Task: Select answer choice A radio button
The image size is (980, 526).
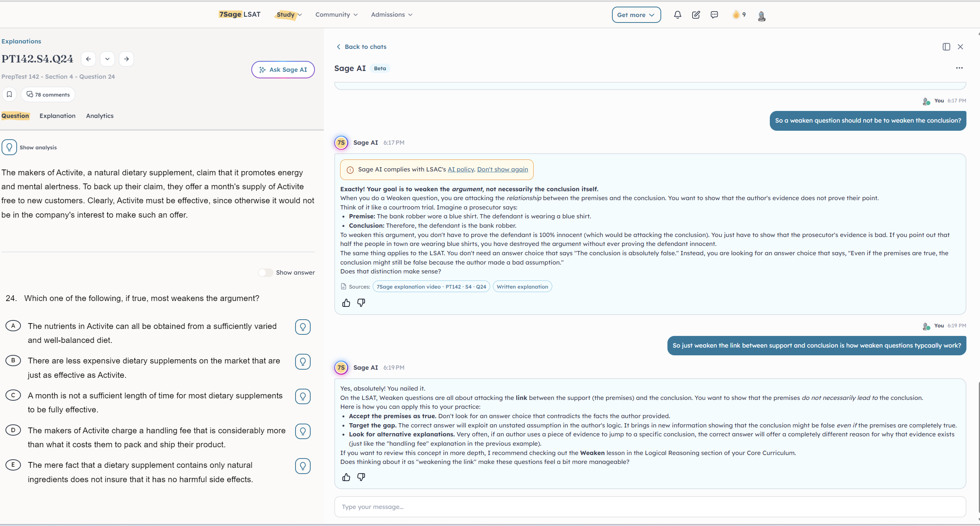Action: (13, 326)
